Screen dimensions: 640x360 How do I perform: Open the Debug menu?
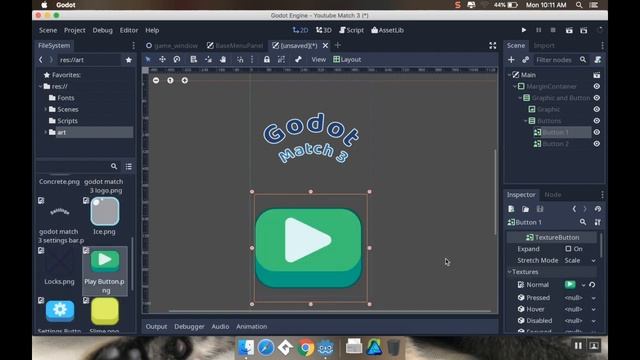102,30
